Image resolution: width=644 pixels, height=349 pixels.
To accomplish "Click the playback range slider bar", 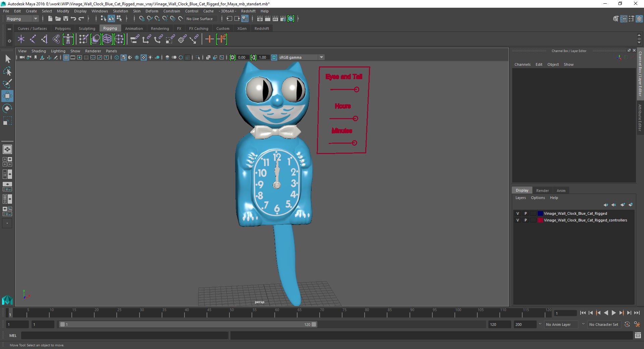I will (x=187, y=325).
